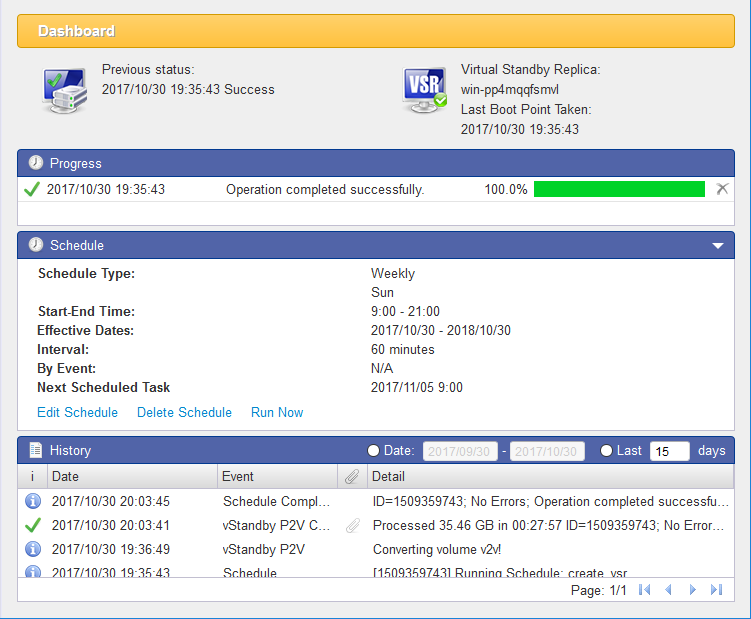Click Run Now to start task
This screenshot has height=619, width=751.
277,413
